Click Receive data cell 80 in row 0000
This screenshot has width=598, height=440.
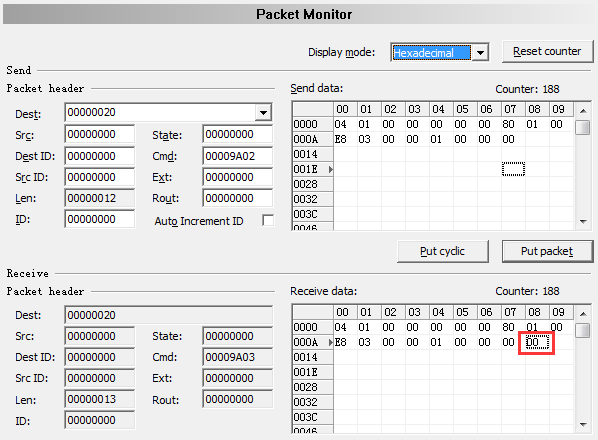pos(513,327)
